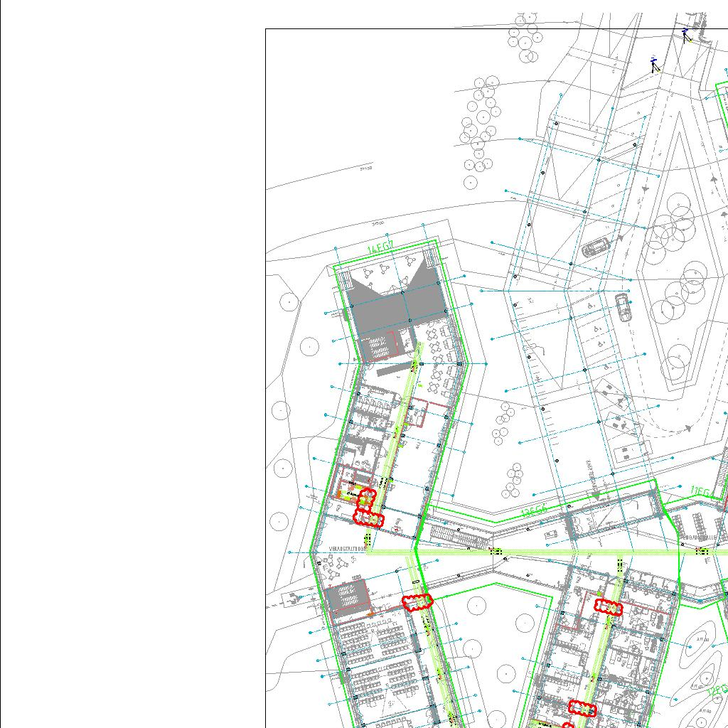Viewport: 728px width, 728px height.
Task: Select the lower car symbol near the island
Action: click(623, 307)
